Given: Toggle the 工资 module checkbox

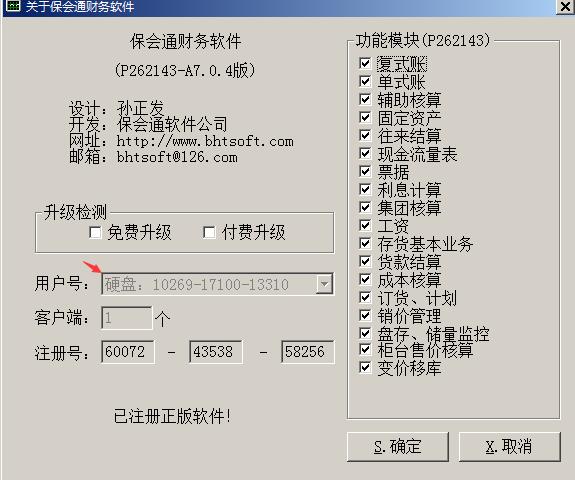Looking at the screenshot, I should tap(365, 225).
